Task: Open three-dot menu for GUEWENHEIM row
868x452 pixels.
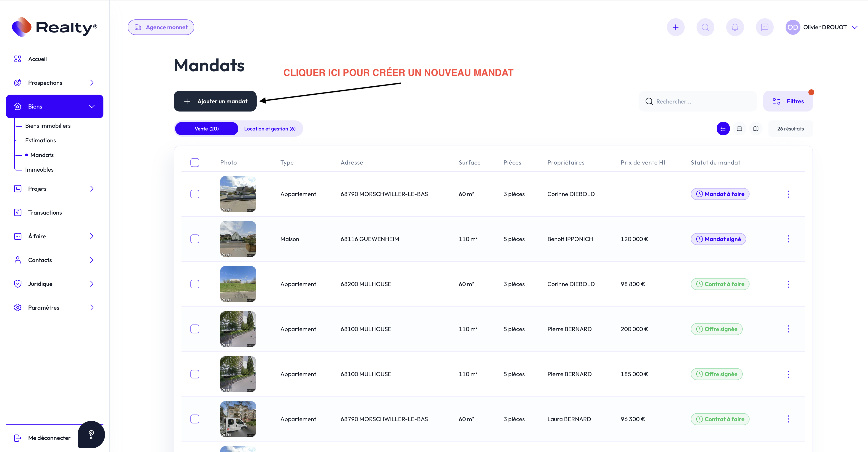Action: (788, 239)
